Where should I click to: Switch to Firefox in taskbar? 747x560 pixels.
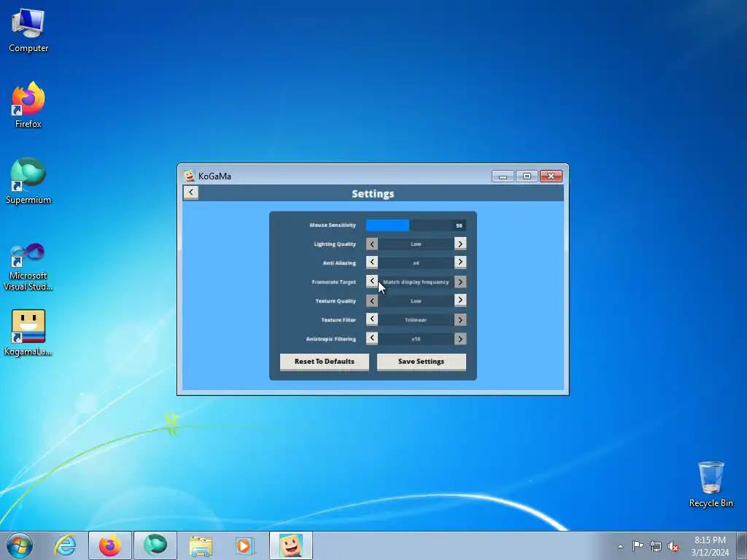click(x=110, y=545)
